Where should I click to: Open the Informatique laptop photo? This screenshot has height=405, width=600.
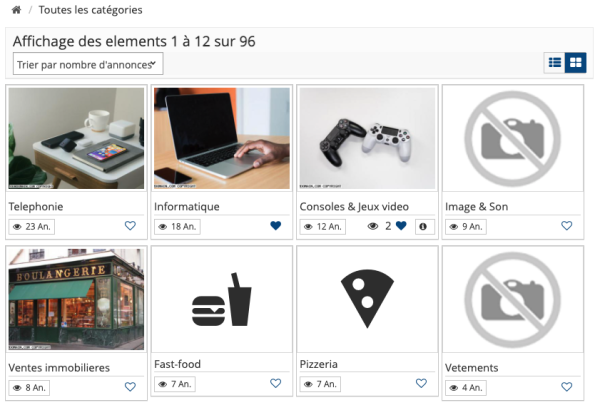(221, 138)
